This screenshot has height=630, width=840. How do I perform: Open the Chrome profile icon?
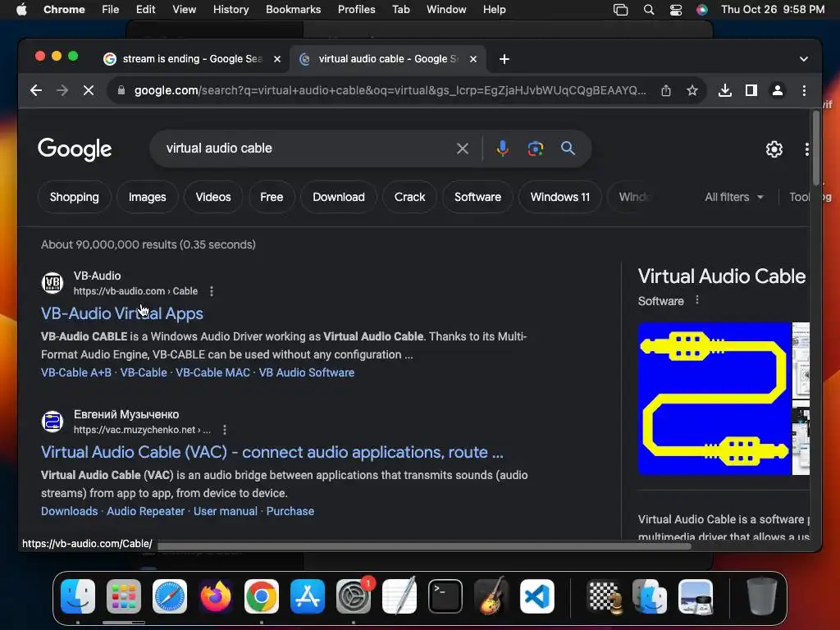(x=778, y=90)
